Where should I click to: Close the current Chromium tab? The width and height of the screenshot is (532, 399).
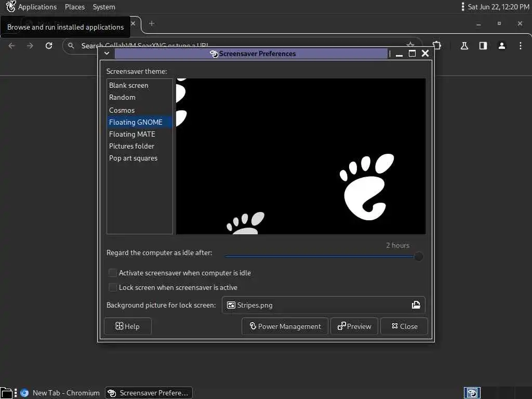133,23
